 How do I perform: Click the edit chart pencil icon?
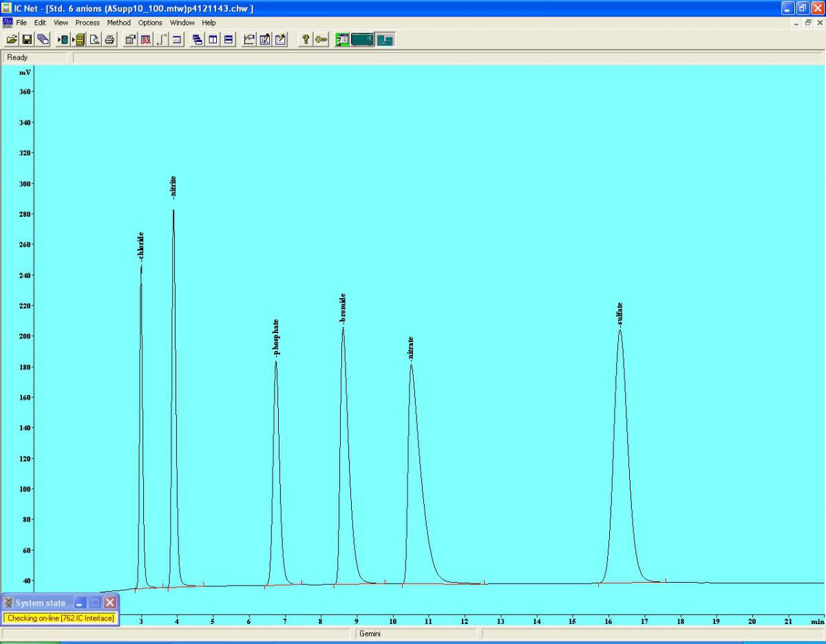pos(264,39)
